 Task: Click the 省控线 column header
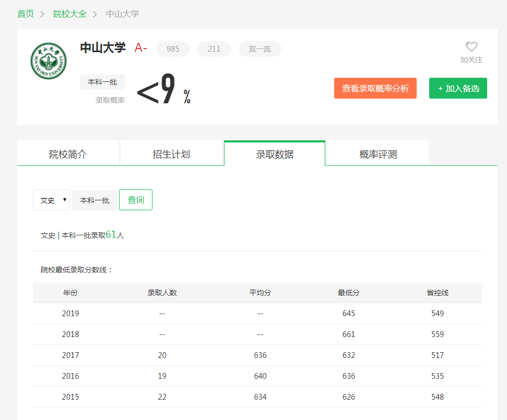click(438, 293)
